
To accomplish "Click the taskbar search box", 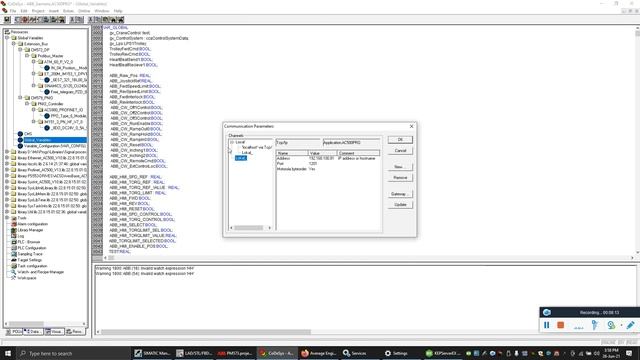I will pyautogui.click(x=73, y=353).
